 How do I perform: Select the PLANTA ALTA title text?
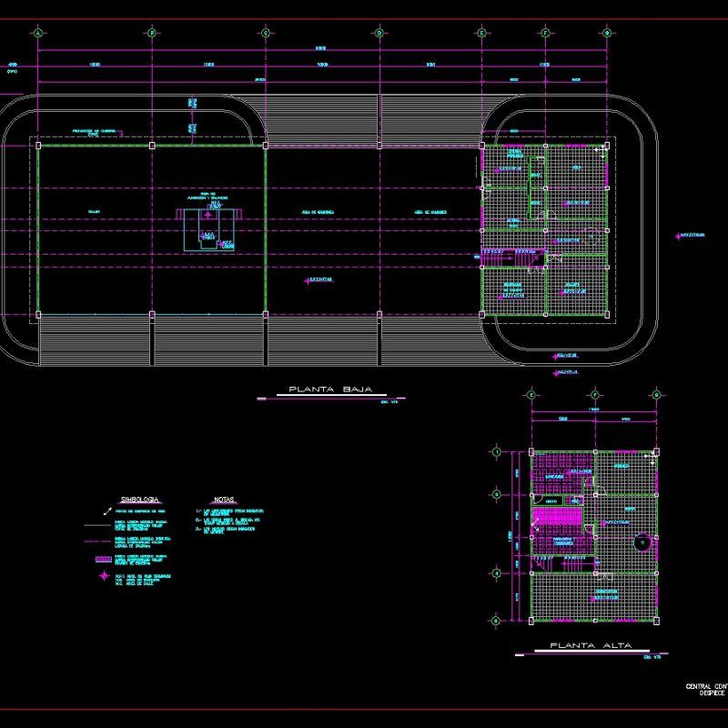pos(590,645)
